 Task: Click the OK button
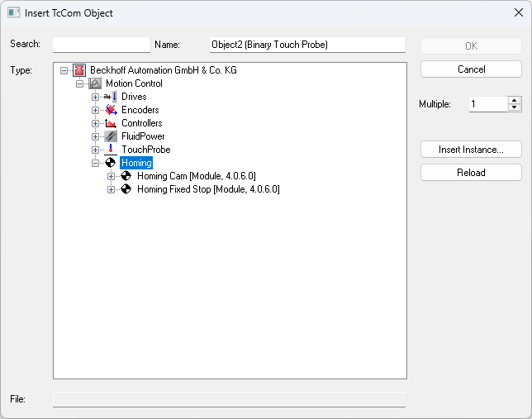[x=471, y=45]
